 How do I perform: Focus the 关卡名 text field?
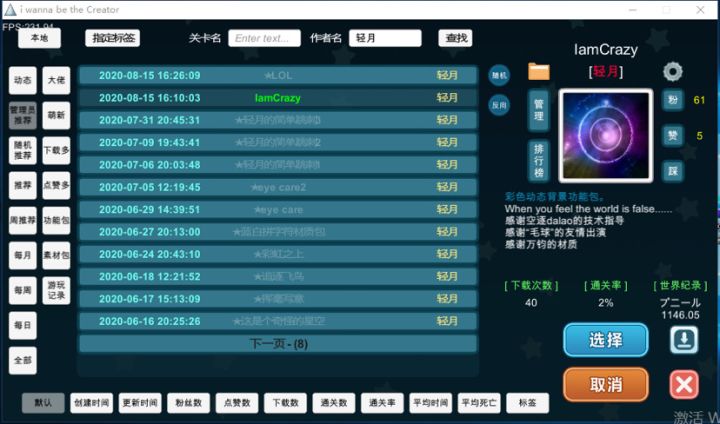pos(264,38)
